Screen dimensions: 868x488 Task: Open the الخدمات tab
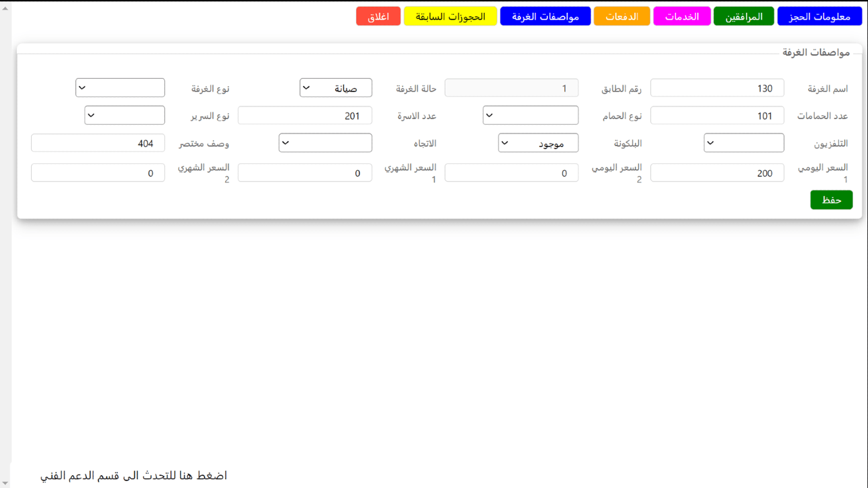(x=682, y=17)
